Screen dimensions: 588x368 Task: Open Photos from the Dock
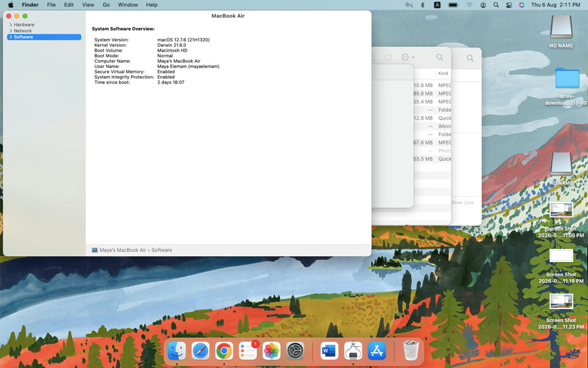tap(272, 351)
